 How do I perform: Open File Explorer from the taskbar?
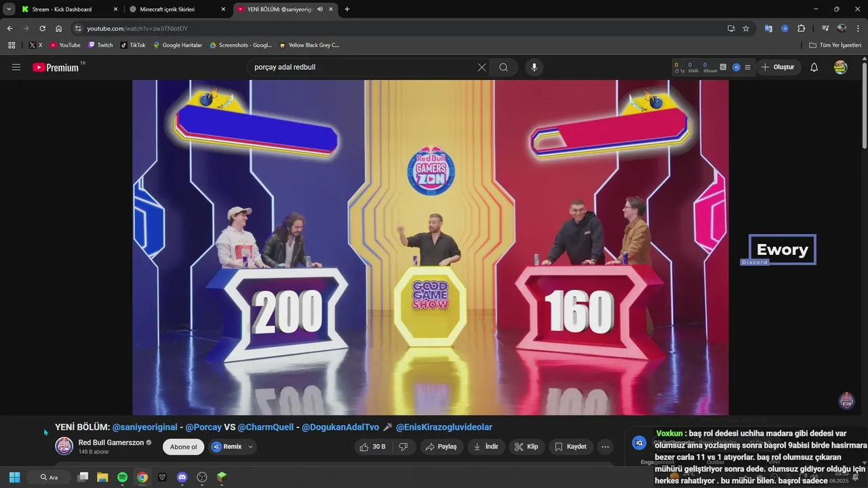pos(102,477)
